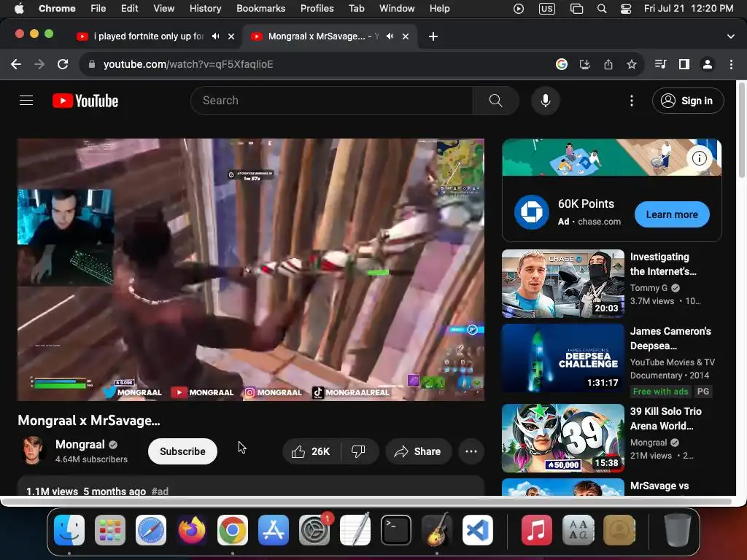The width and height of the screenshot is (747, 560).
Task: Mute the Mongraal x MrSavage tab audio
Action: click(390, 36)
